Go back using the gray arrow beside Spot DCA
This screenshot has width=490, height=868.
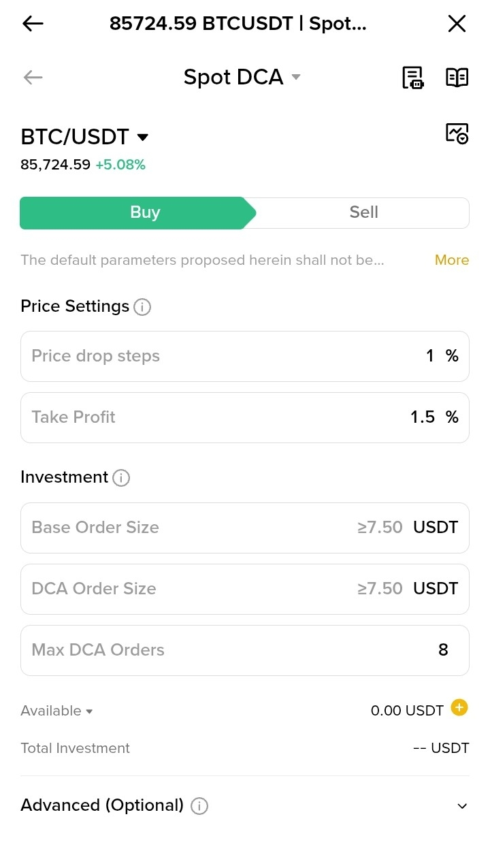pos(33,78)
